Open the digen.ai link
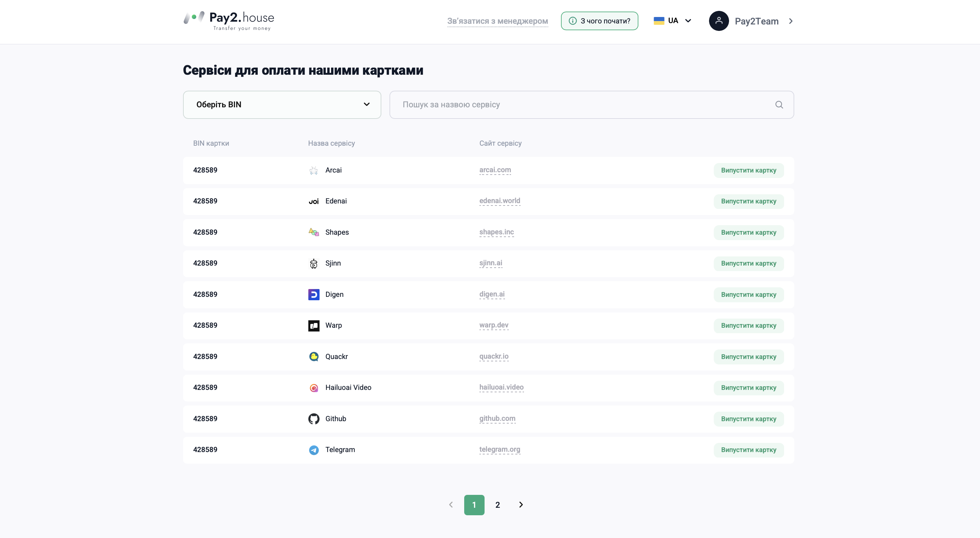The image size is (980, 538). pos(492,294)
